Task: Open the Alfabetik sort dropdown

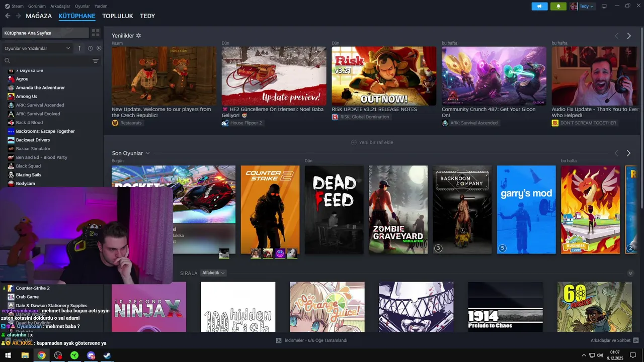Action: [213, 273]
